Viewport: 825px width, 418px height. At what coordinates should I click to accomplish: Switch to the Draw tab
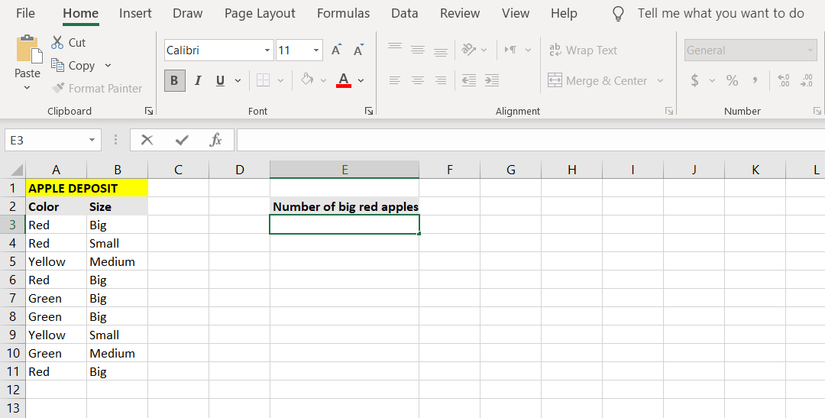click(x=188, y=13)
